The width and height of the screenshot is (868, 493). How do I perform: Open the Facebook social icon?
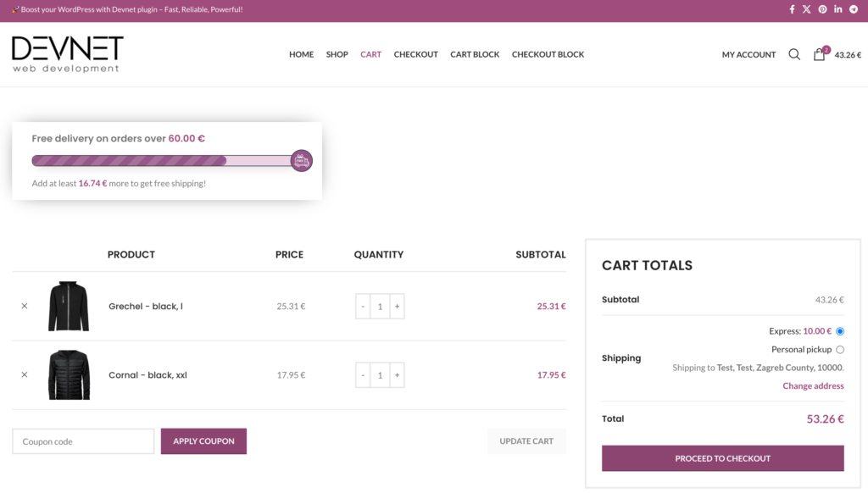pyautogui.click(x=792, y=9)
